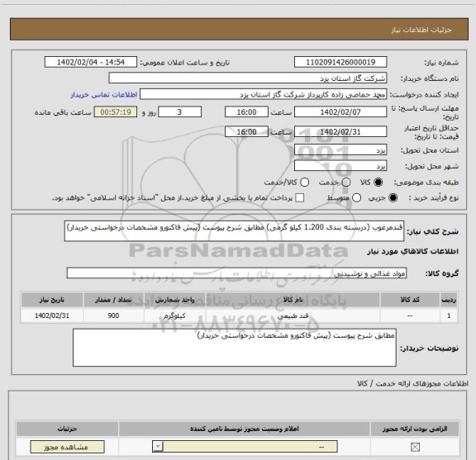476x460 pixels.
Task: Click the need date cell 1402/02/31
Action: (x=52, y=315)
